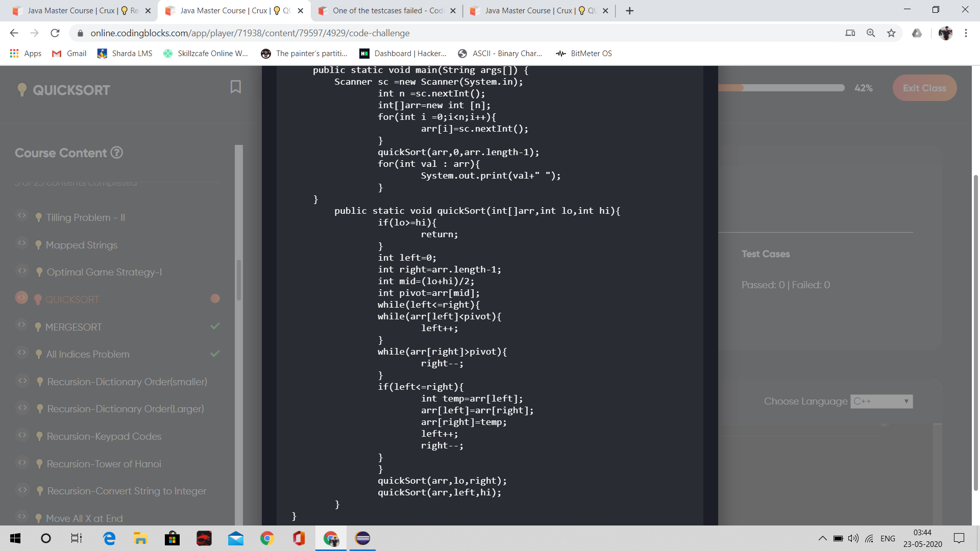Open a new browser tab

click(x=630, y=11)
